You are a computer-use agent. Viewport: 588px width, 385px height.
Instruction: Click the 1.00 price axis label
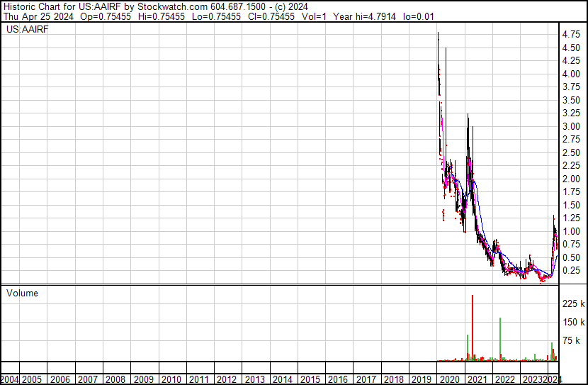pyautogui.click(x=571, y=231)
